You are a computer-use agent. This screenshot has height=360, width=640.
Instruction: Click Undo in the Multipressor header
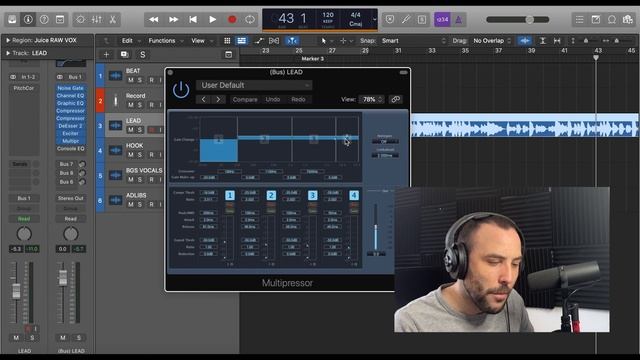273,99
